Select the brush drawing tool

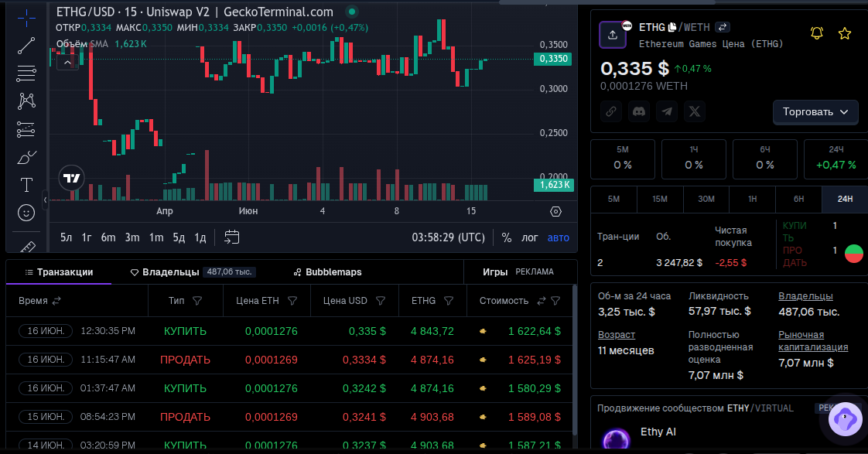pyautogui.click(x=26, y=158)
